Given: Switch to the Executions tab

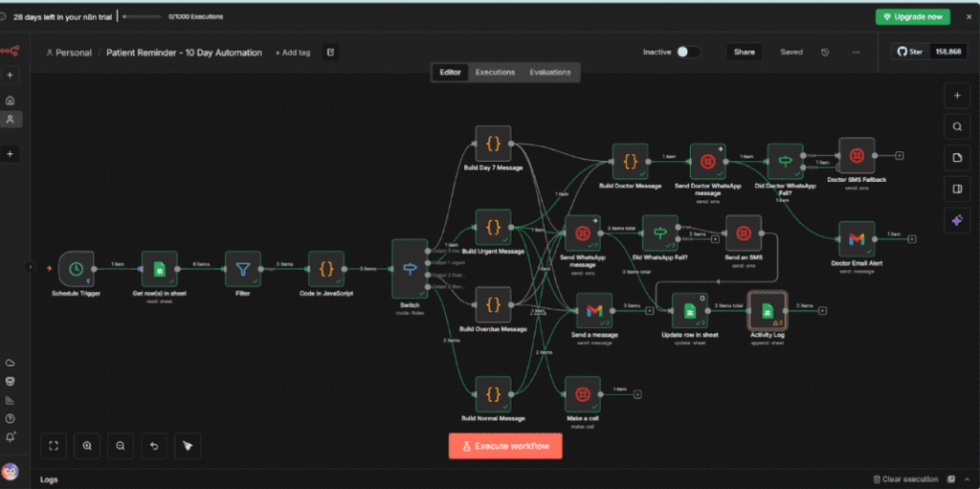Looking at the screenshot, I should [495, 73].
